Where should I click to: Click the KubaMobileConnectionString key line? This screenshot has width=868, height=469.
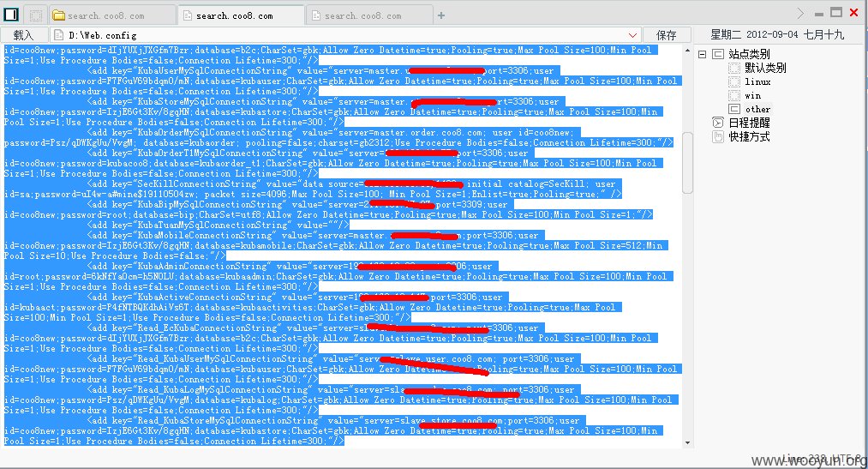[x=315, y=235]
